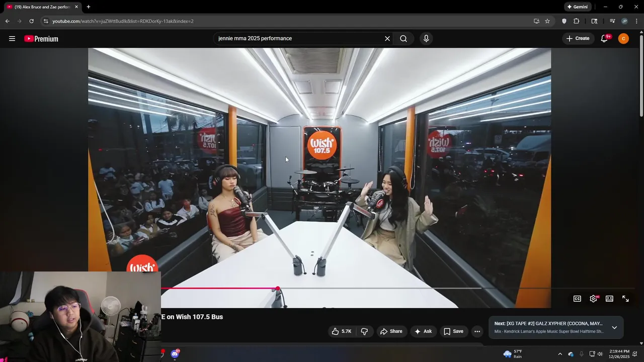
Task: Switch to theater mode
Action: 609,299
